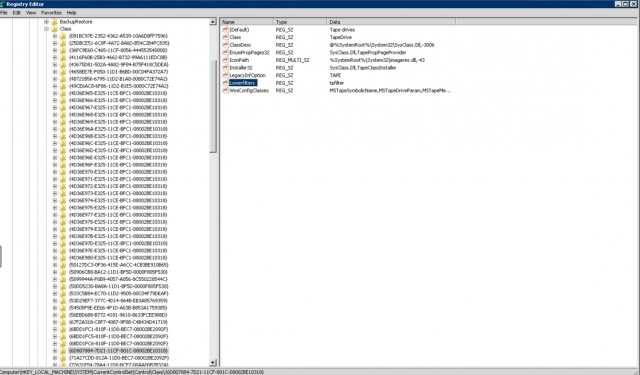
Task: Expand the {50906CB8-BA12...} key
Action: coord(55,272)
